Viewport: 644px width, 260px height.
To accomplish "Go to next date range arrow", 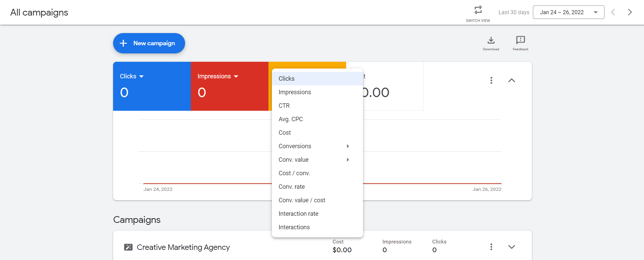I will click(630, 12).
